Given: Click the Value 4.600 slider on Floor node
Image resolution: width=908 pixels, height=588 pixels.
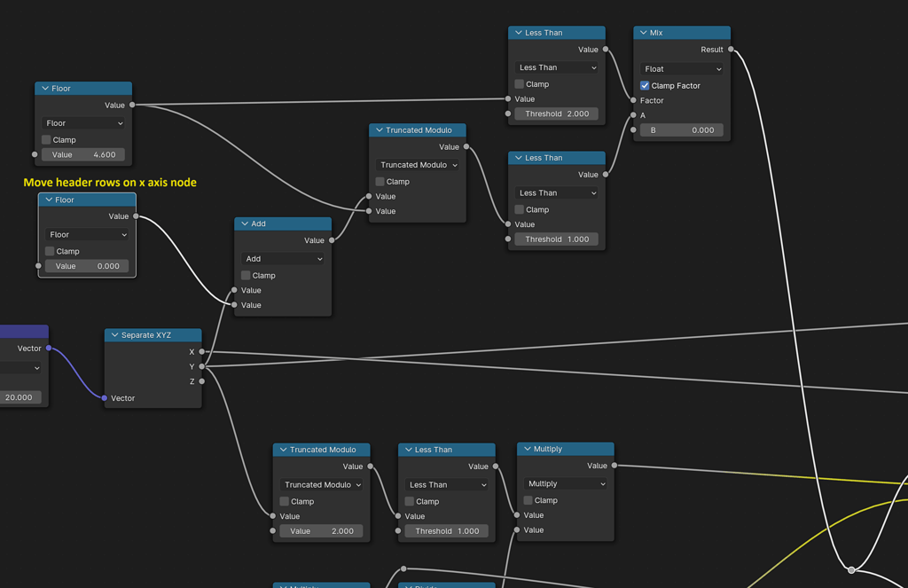Looking at the screenshot, I should [82, 154].
